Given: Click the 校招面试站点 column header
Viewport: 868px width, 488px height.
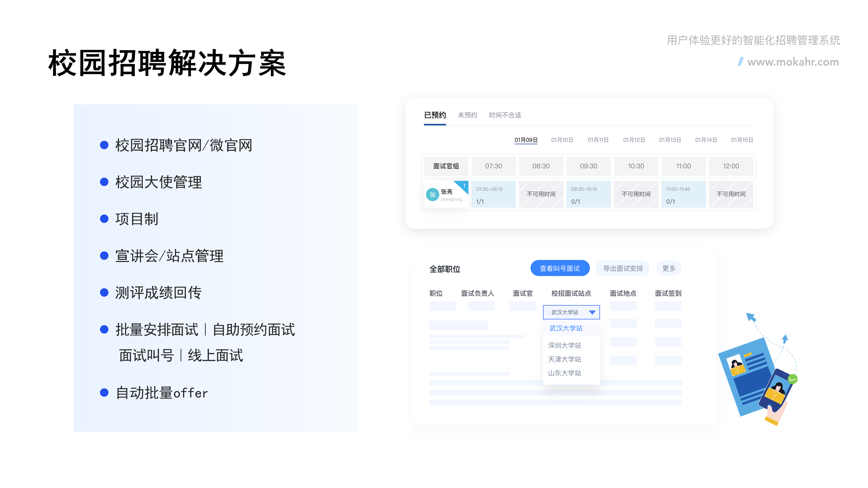Looking at the screenshot, I should coord(571,293).
